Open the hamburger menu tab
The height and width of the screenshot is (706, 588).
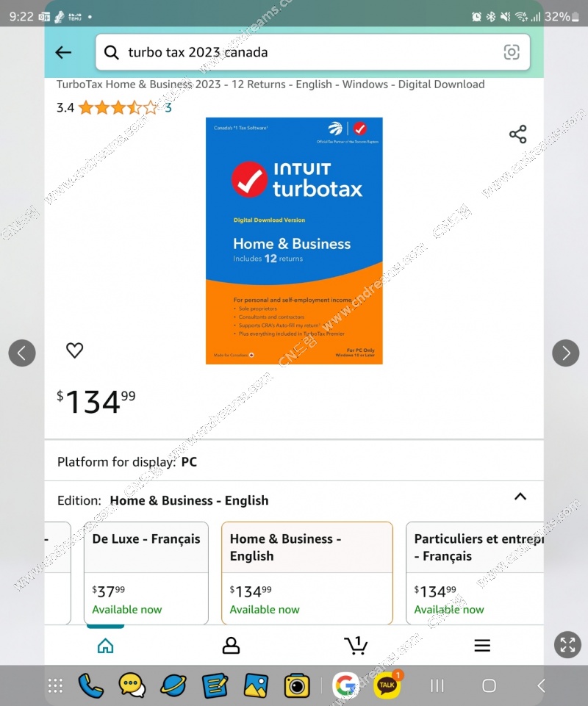pyautogui.click(x=482, y=646)
